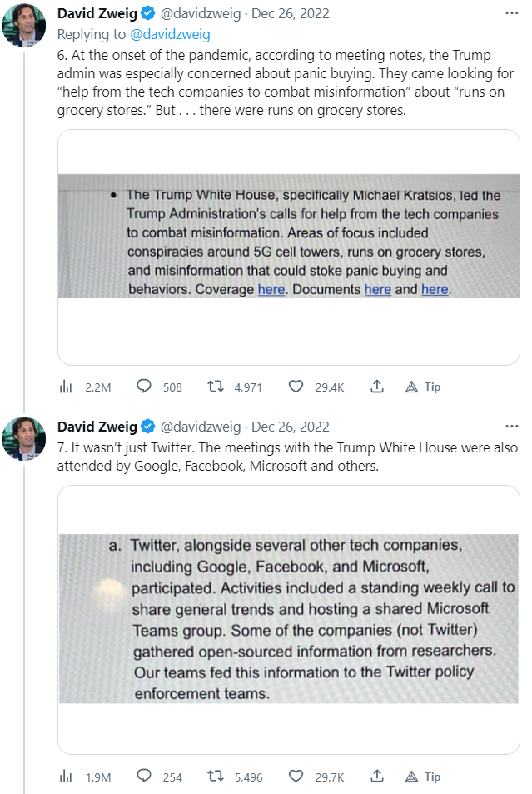Share the second tweet via share icon
This screenshot has height=794, width=532.
(x=376, y=777)
